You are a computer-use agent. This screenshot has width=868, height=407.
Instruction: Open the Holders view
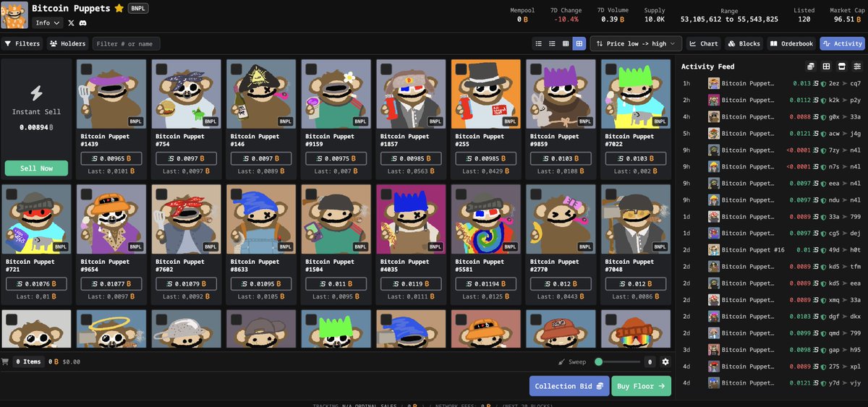(x=68, y=43)
